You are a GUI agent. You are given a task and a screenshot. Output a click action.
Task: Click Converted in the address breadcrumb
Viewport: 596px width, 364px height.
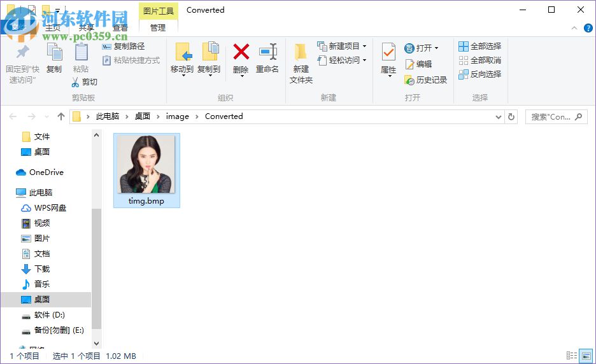tap(224, 116)
